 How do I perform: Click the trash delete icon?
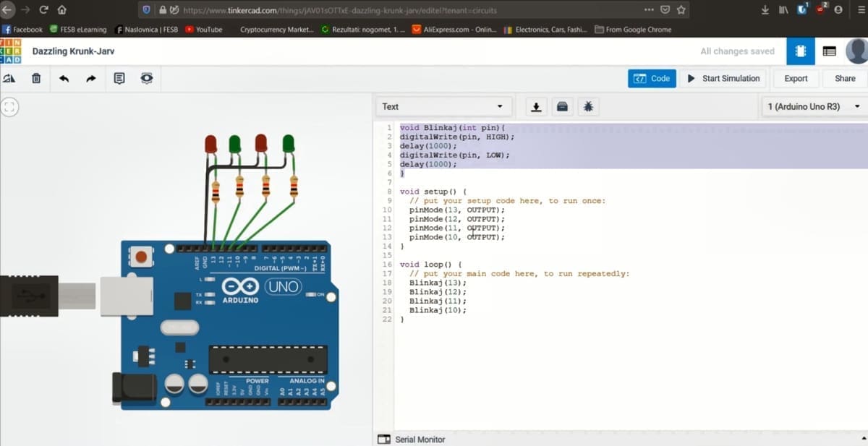(x=36, y=78)
